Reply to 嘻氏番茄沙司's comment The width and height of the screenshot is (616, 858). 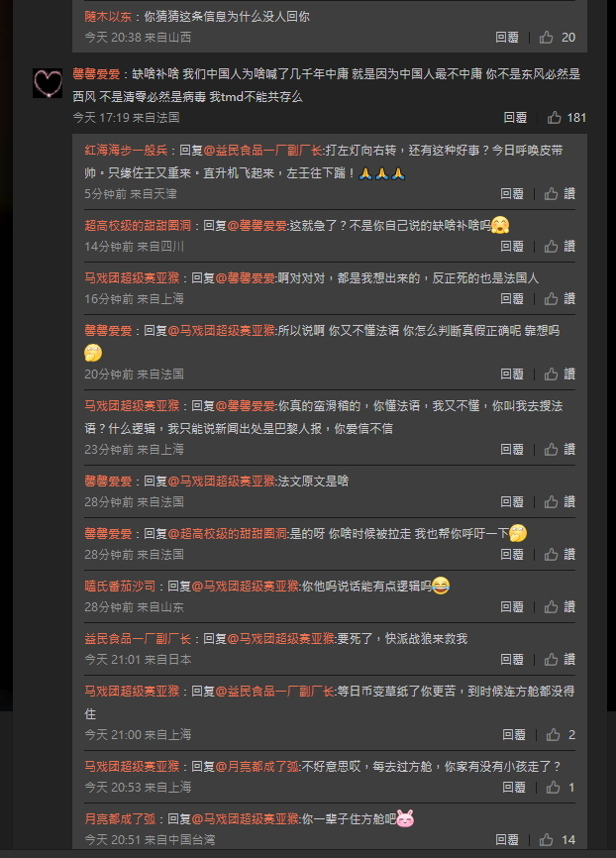(511, 606)
